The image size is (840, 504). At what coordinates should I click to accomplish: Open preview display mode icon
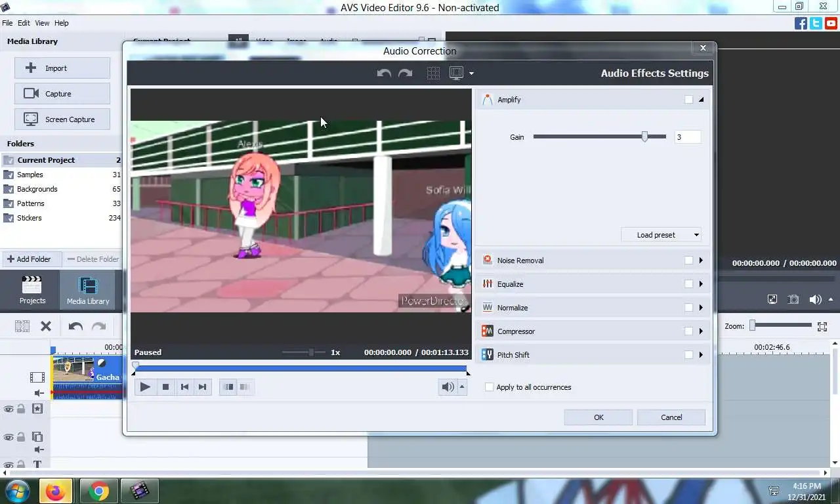pyautogui.click(x=456, y=73)
